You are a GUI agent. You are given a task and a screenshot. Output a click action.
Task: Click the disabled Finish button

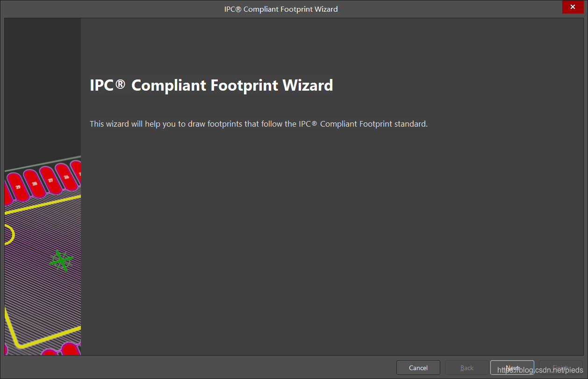[560, 368]
